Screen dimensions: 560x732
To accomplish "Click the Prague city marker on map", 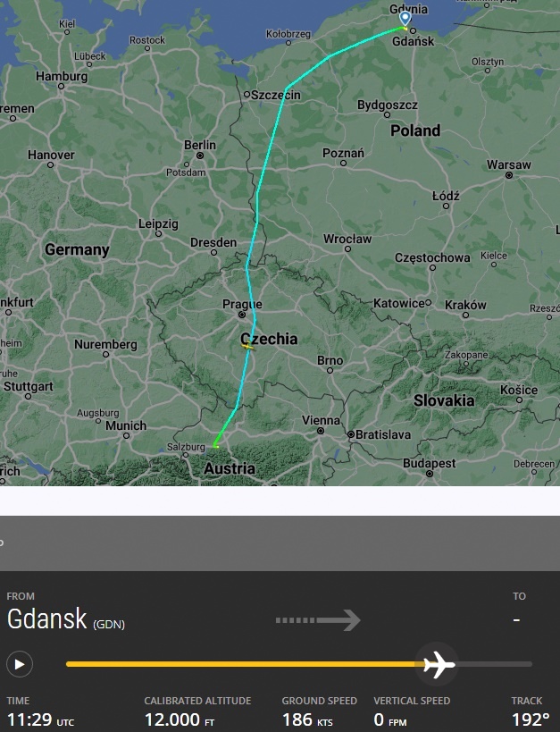I will (242, 315).
